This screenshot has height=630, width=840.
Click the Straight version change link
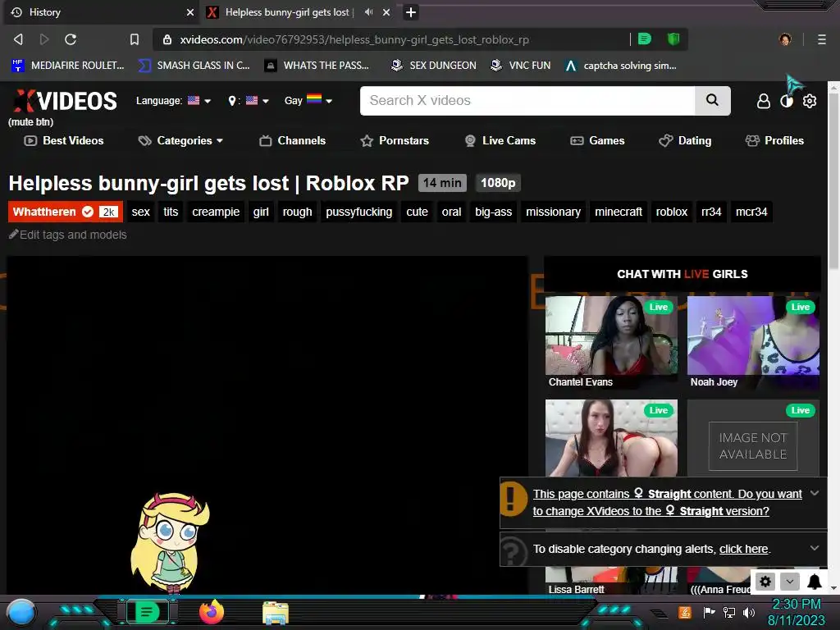point(667,503)
